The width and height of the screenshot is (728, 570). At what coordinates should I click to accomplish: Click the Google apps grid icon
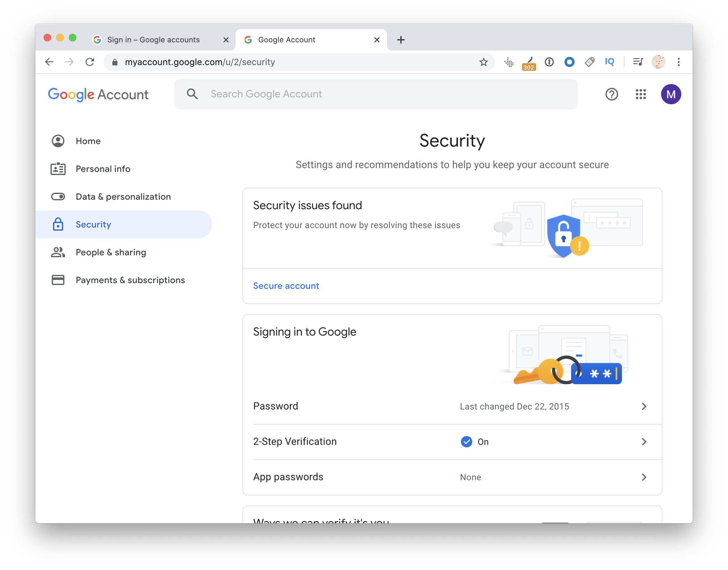click(x=641, y=94)
